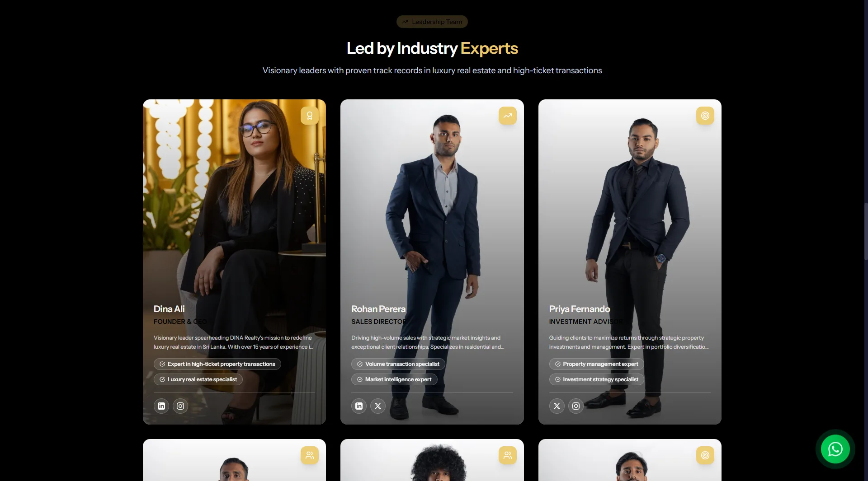Screen dimensions: 868x481
Task: Click the Dina Ali name heading
Action: coord(169,309)
